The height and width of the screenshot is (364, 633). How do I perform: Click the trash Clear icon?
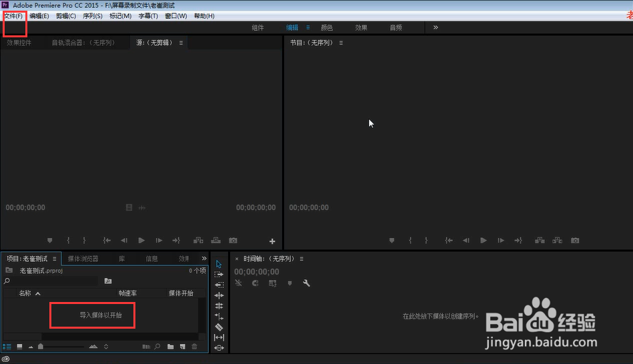tap(195, 347)
